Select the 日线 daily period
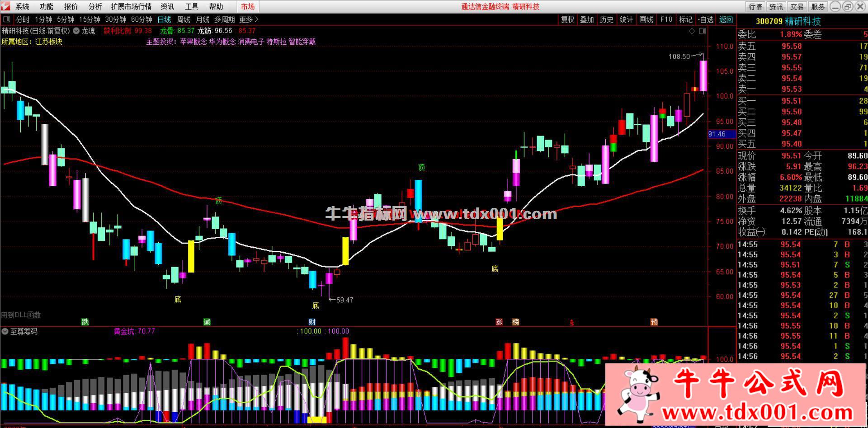The image size is (868, 428). [164, 19]
